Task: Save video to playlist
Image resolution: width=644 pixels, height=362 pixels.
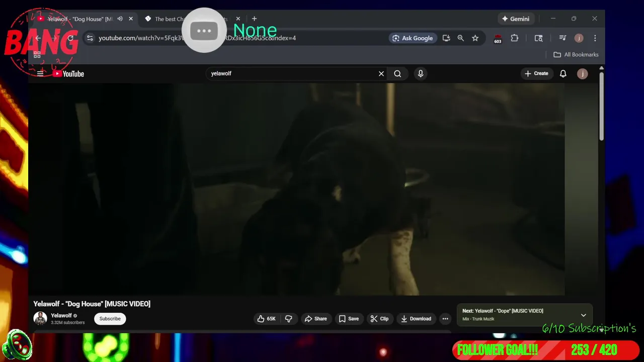Action: point(349,319)
